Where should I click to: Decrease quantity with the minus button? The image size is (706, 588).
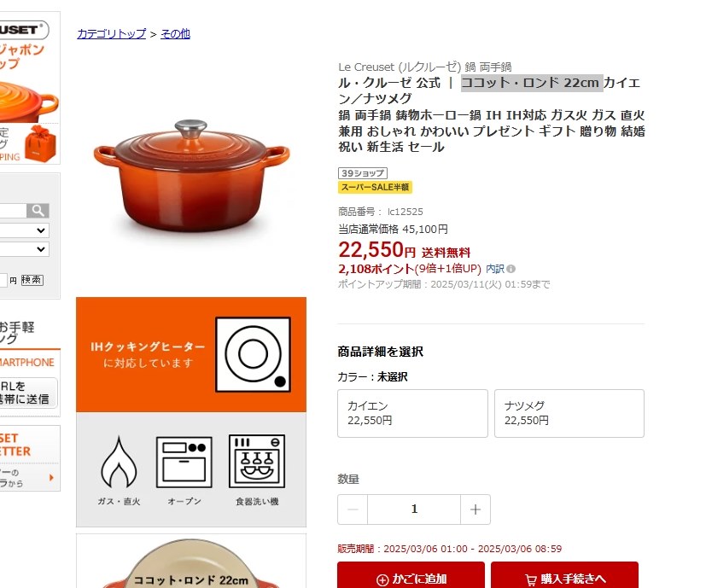353,509
